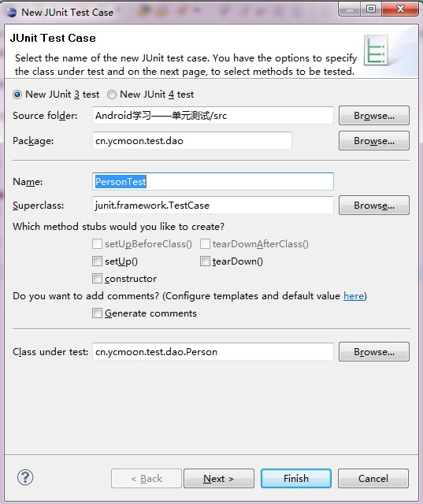Cancel the New JUnit Test Case dialog
Screen dimensions: 423x504
coord(373,478)
